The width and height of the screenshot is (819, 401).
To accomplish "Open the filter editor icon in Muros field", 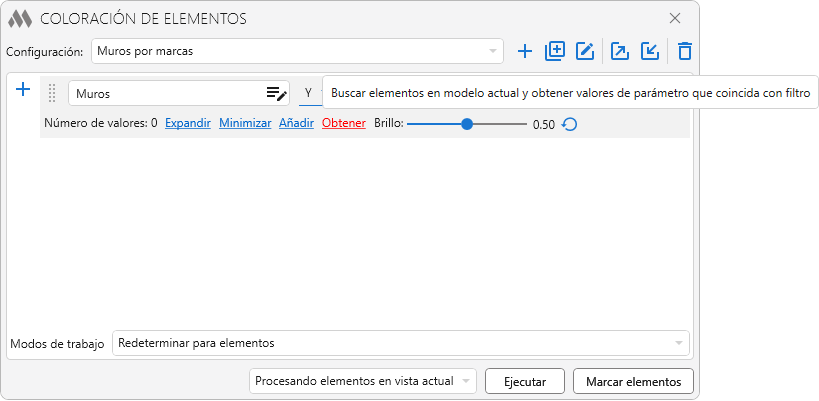I will coord(276,93).
